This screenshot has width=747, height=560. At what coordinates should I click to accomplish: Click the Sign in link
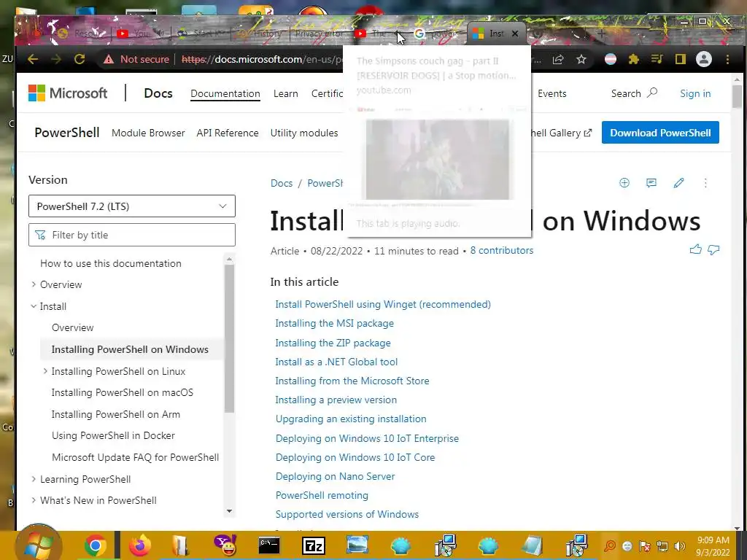point(695,93)
